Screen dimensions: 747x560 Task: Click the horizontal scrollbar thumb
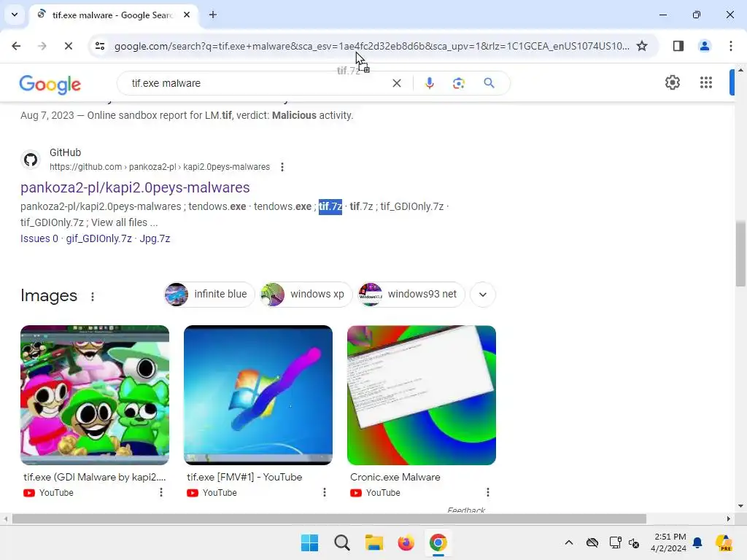pyautogui.click(x=329, y=518)
